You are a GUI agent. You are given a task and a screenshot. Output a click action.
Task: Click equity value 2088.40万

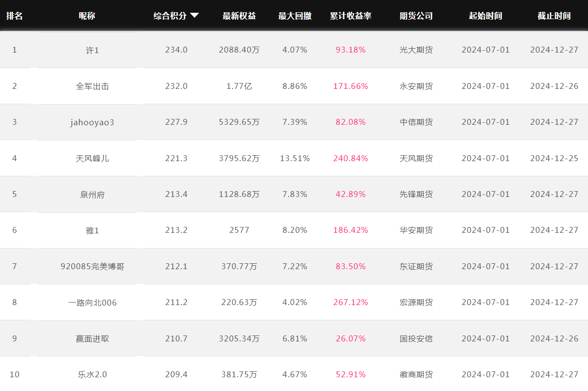point(239,50)
